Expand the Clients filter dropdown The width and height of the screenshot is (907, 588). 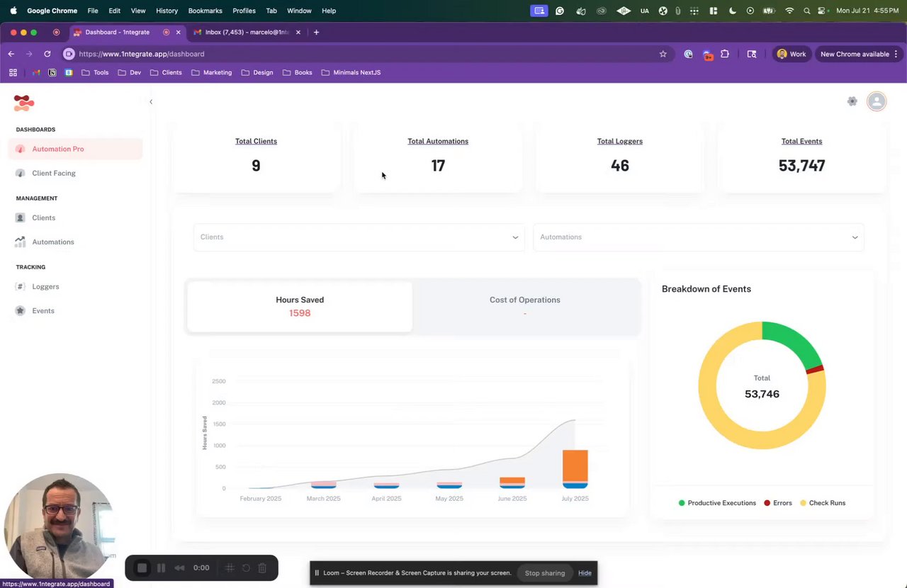click(359, 237)
